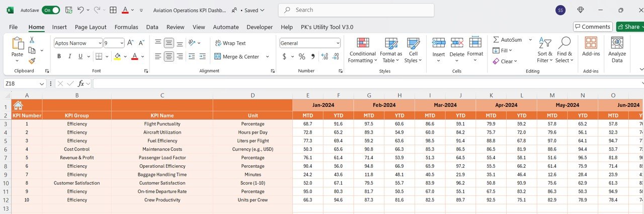Switch to the Data tab
Screen dimensions: 644x214
[x=152, y=27]
